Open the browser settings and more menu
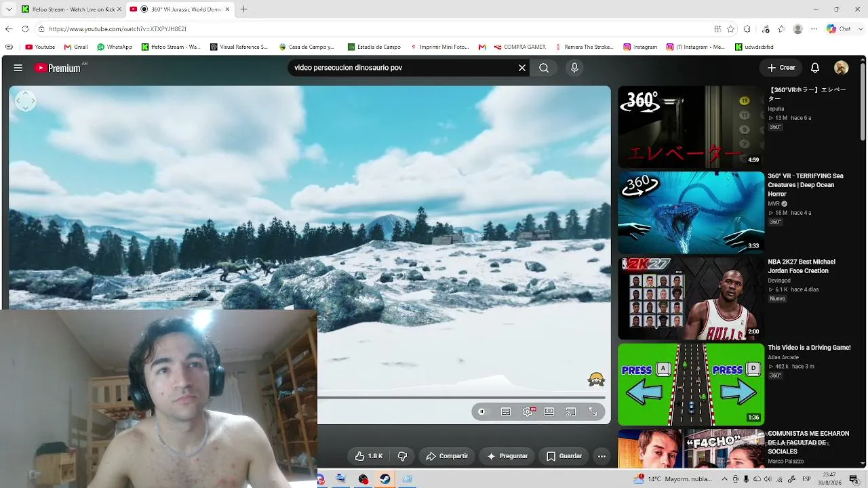The height and width of the screenshot is (488, 868). coord(814,29)
